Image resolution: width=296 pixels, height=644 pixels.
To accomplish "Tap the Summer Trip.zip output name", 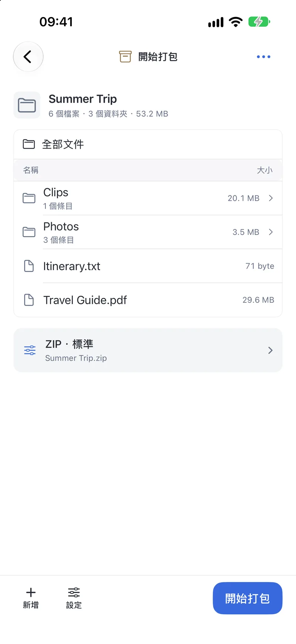I will (x=76, y=358).
